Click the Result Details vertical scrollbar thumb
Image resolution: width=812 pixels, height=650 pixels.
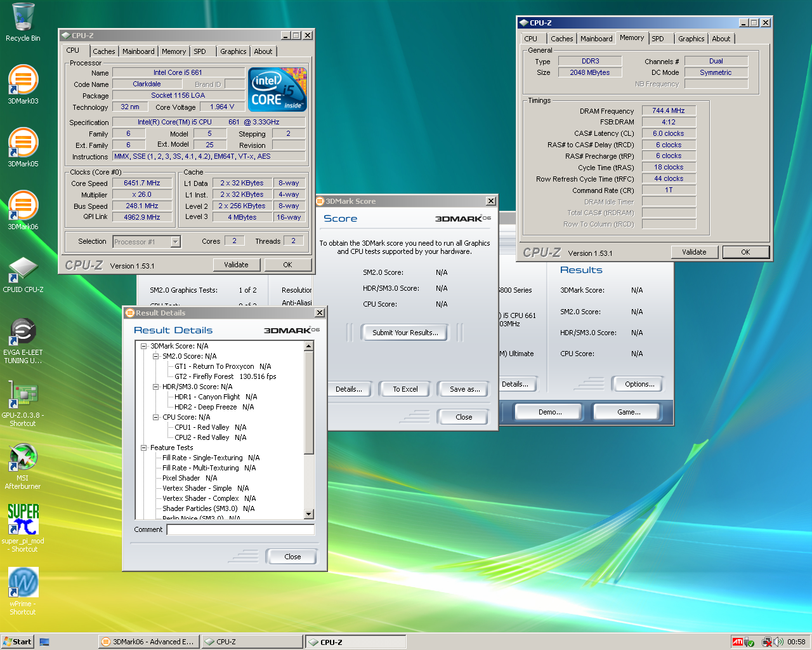309,402
